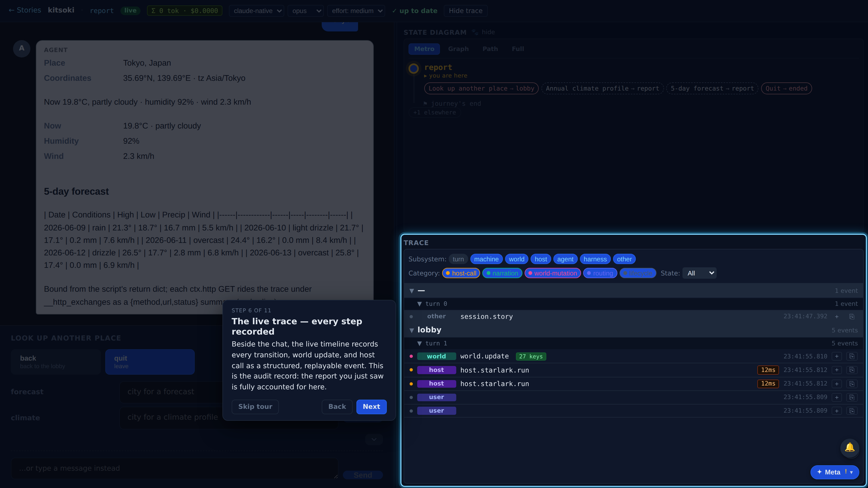Click the timestamp 23:41:55.810
Image resolution: width=868 pixels, height=488 pixels.
click(805, 356)
